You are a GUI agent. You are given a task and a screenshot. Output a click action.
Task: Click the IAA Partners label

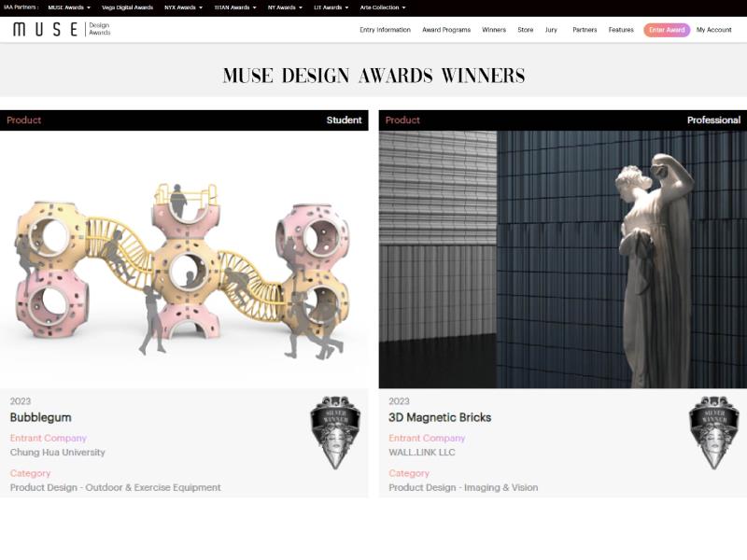tap(21, 7)
